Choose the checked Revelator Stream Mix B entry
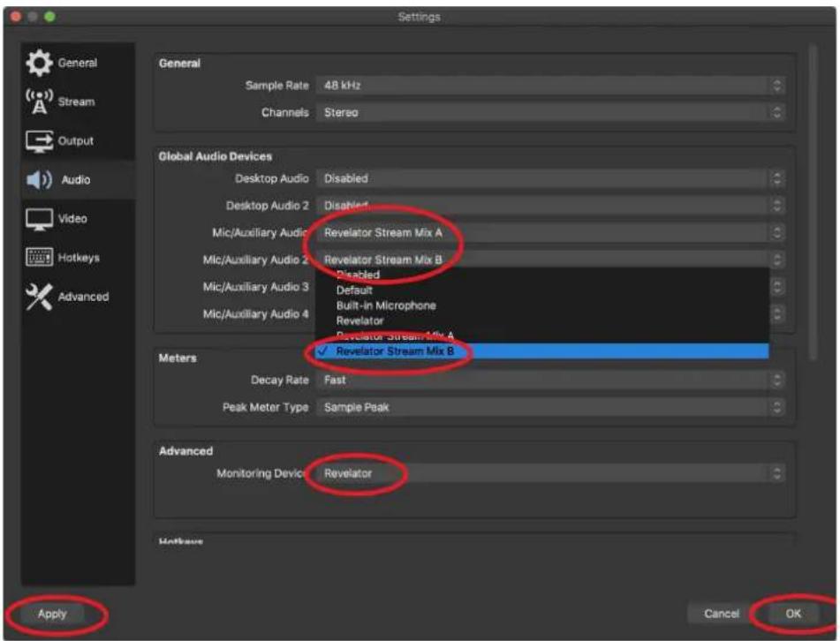The width and height of the screenshot is (840, 641). pyautogui.click(x=542, y=351)
